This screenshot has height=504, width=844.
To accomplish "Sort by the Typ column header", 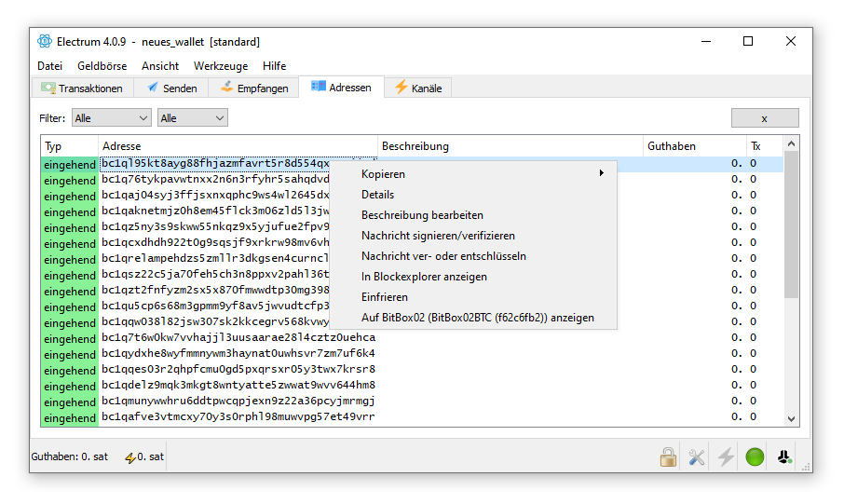I will (x=70, y=146).
